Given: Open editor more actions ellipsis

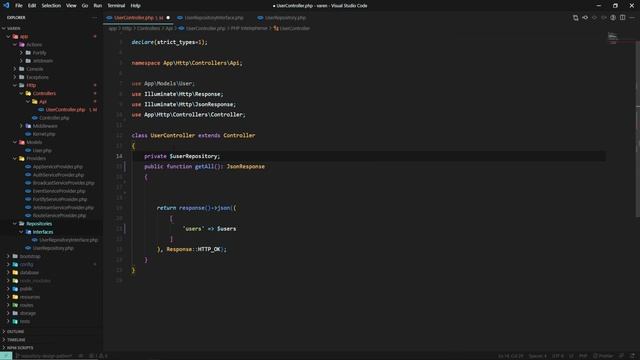Looking at the screenshot, I should pyautogui.click(x=632, y=18).
